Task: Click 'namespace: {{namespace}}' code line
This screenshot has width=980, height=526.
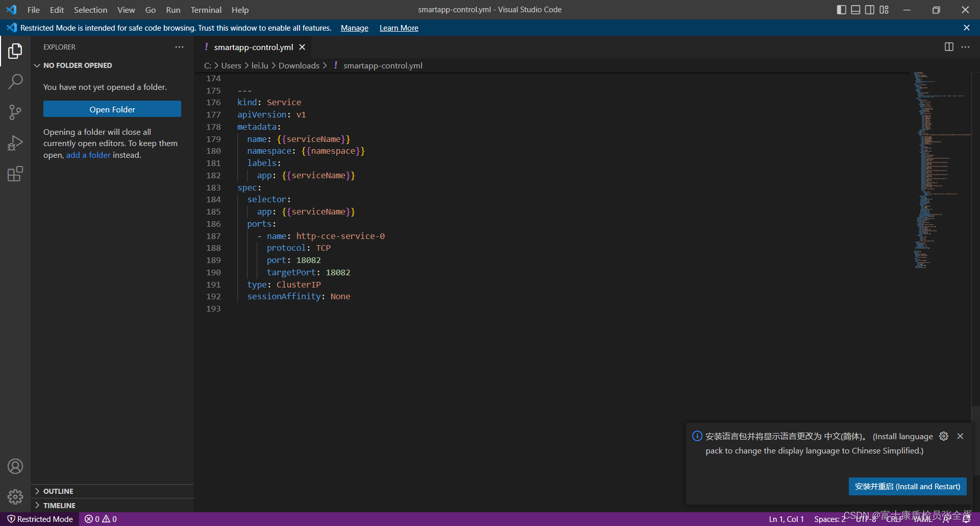Action: pos(306,151)
